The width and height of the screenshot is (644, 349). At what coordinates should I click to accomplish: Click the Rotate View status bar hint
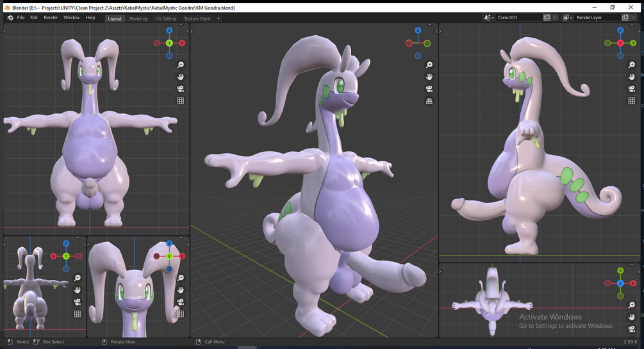(122, 341)
